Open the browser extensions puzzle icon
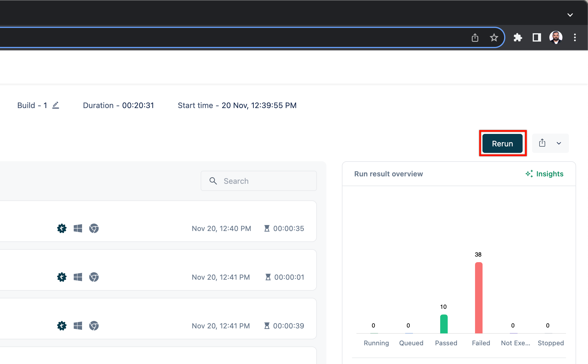This screenshot has height=364, width=588. click(518, 37)
